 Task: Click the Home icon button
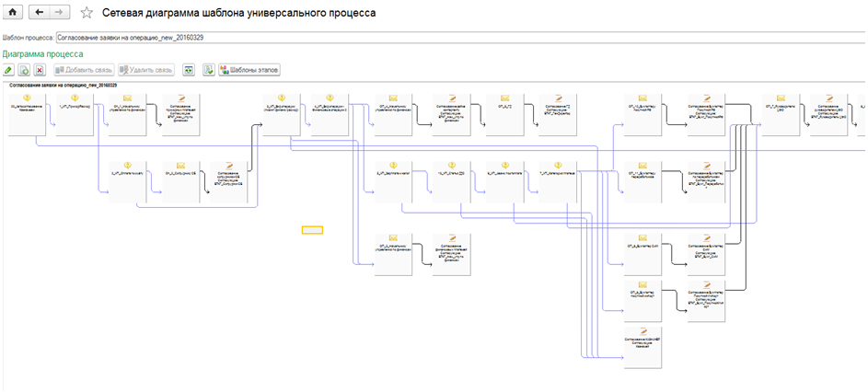tap(13, 13)
